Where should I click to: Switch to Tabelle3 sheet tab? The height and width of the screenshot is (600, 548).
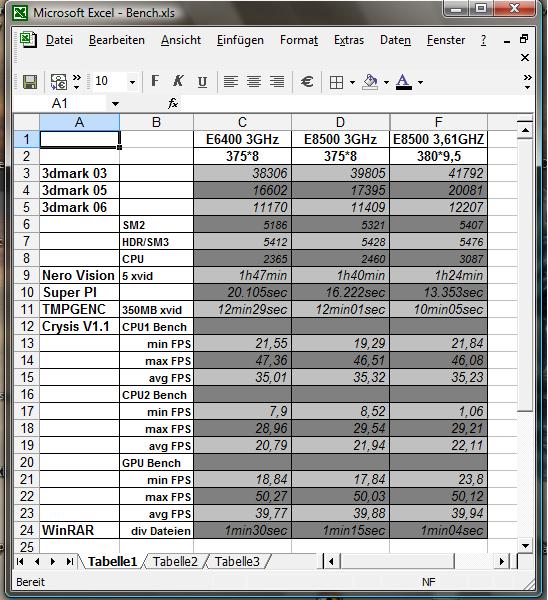tap(237, 561)
